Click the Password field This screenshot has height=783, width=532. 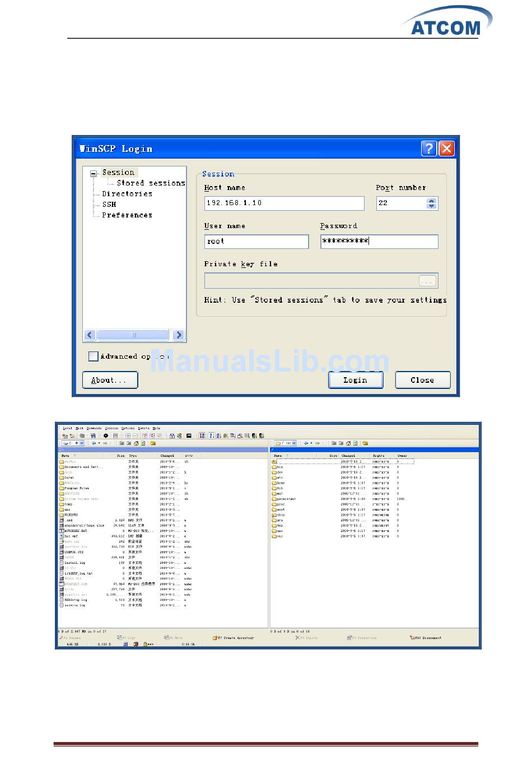pos(379,241)
